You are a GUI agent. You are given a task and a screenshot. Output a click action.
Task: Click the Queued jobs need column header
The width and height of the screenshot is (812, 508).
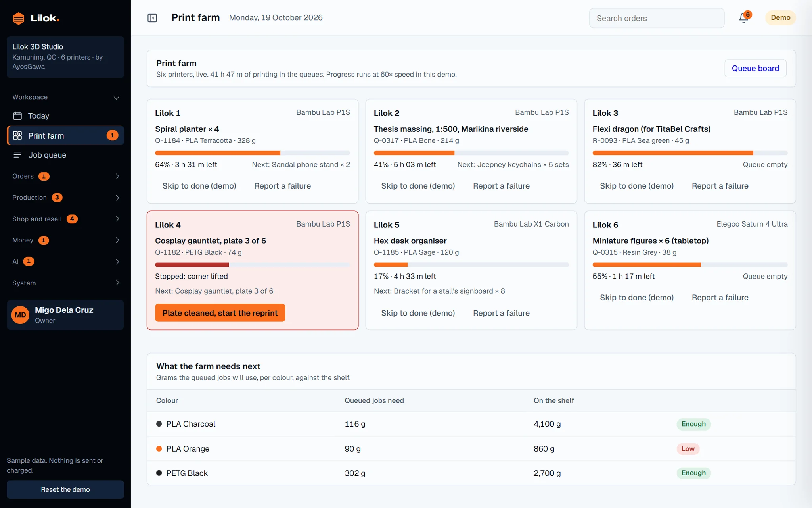point(374,400)
